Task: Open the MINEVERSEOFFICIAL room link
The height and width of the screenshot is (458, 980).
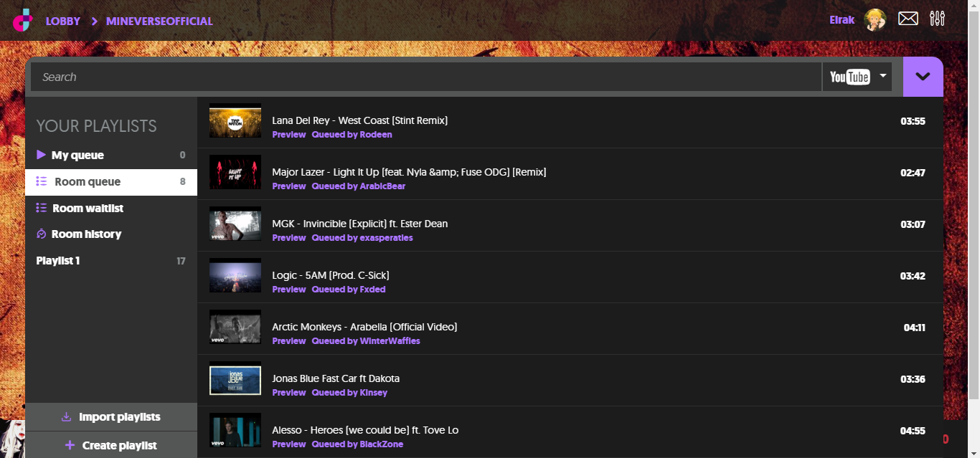Action: (159, 21)
